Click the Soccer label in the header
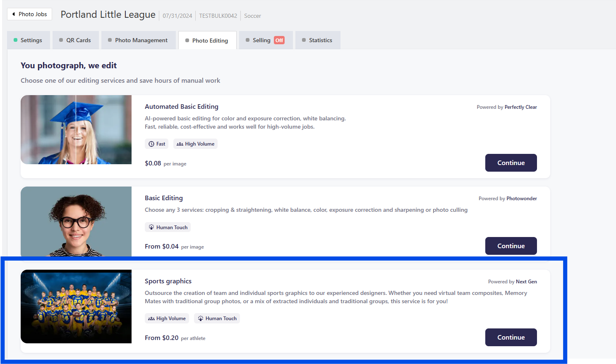The width and height of the screenshot is (616, 364). (252, 16)
